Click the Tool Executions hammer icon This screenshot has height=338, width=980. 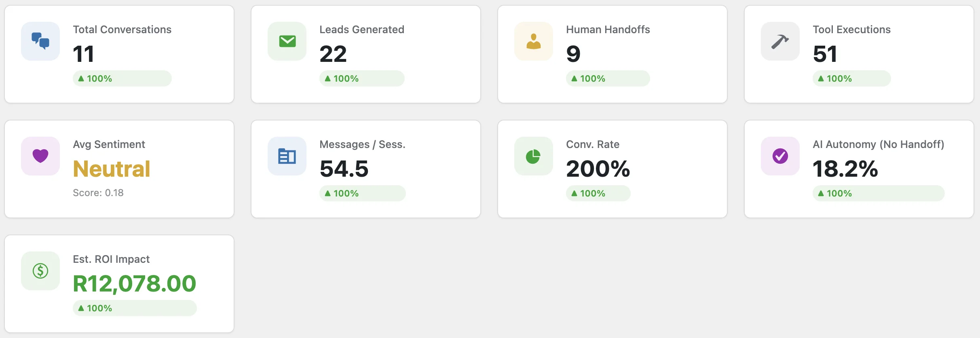(780, 41)
